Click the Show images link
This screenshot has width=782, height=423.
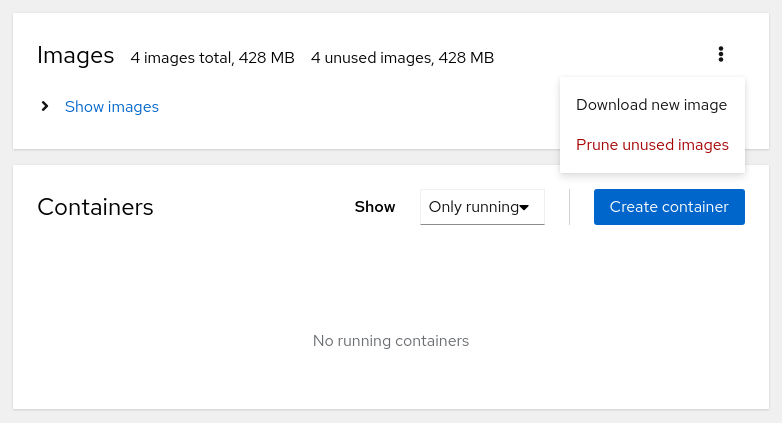tap(111, 106)
